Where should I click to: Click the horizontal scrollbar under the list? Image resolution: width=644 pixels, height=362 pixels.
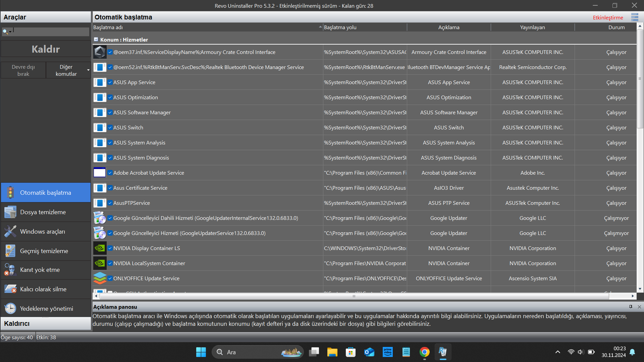pos(354,296)
